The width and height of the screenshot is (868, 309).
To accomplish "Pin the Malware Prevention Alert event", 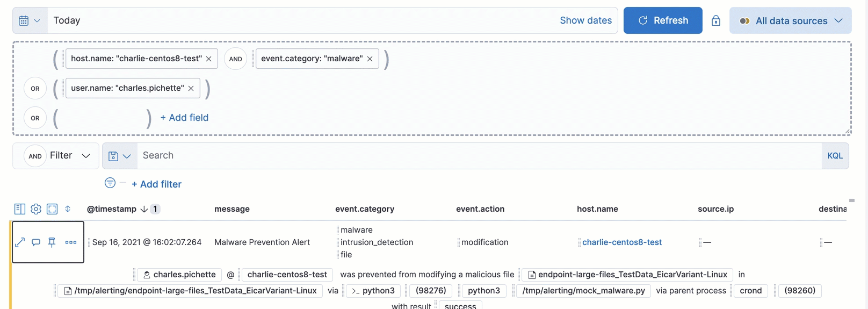I will 52,242.
